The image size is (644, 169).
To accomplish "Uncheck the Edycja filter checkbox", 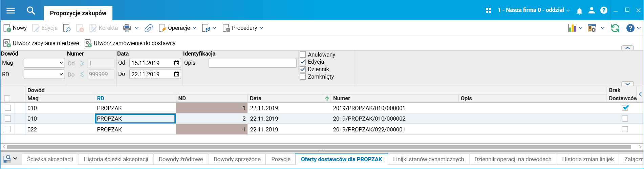I will pyautogui.click(x=303, y=62).
